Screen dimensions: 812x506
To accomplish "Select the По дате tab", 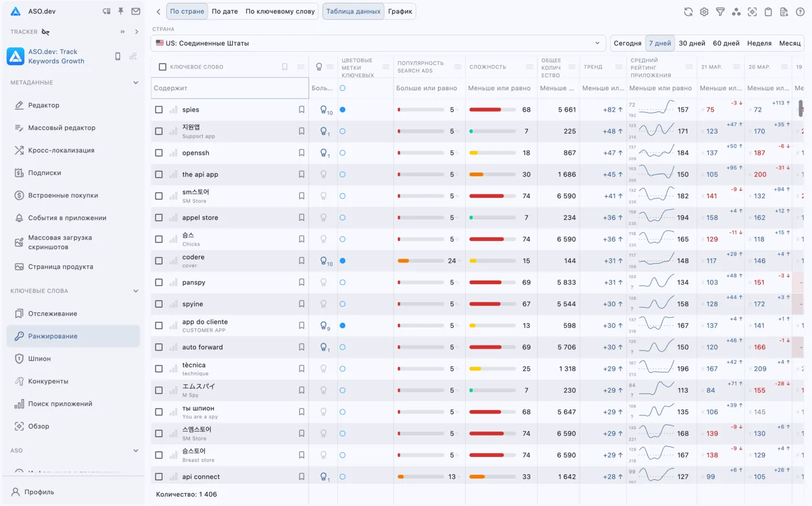I will click(x=224, y=11).
